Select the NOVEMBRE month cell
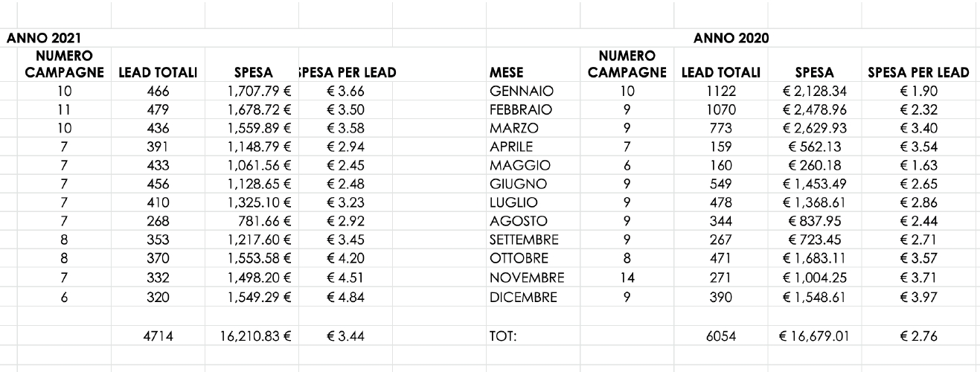The height and width of the screenshot is (372, 980). coord(526,278)
